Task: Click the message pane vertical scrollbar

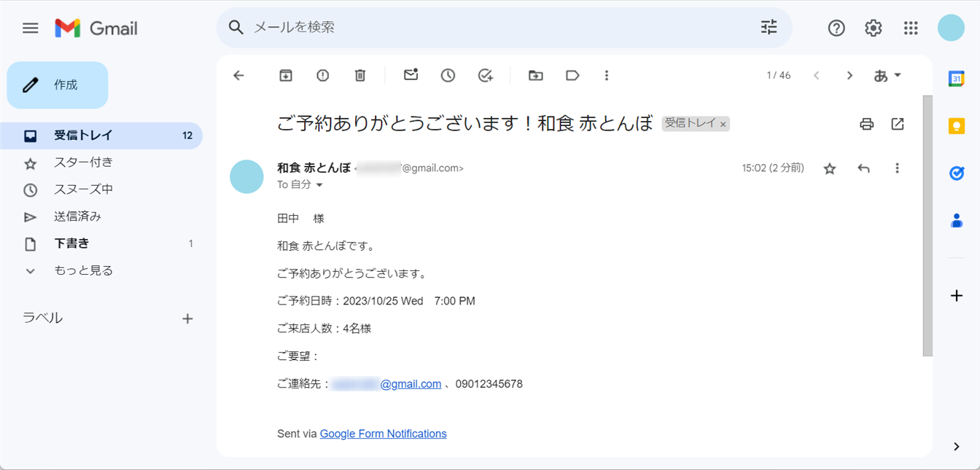Action: click(927, 226)
